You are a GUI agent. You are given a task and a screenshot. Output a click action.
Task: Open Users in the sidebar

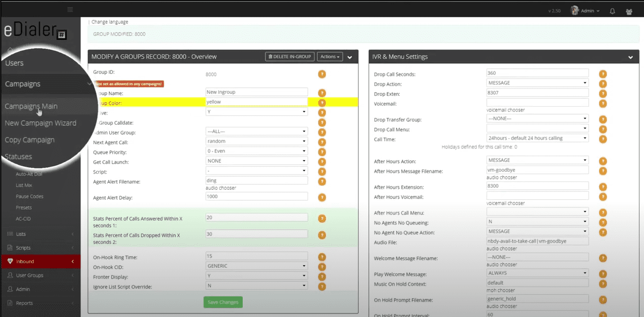(14, 63)
